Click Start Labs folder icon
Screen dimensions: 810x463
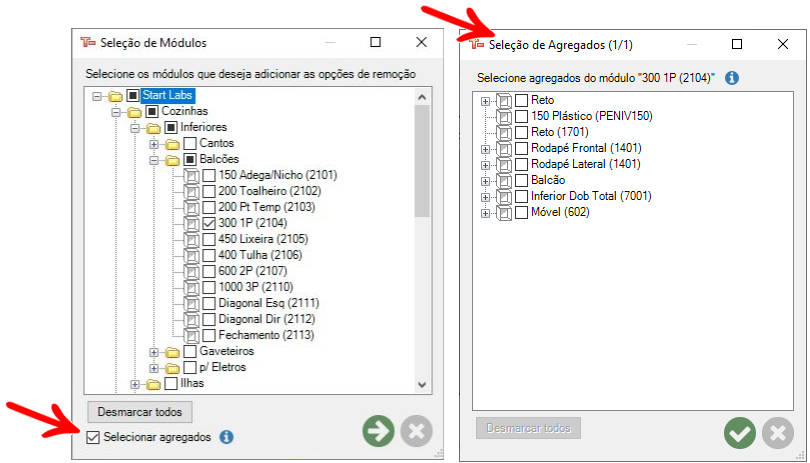pos(115,96)
